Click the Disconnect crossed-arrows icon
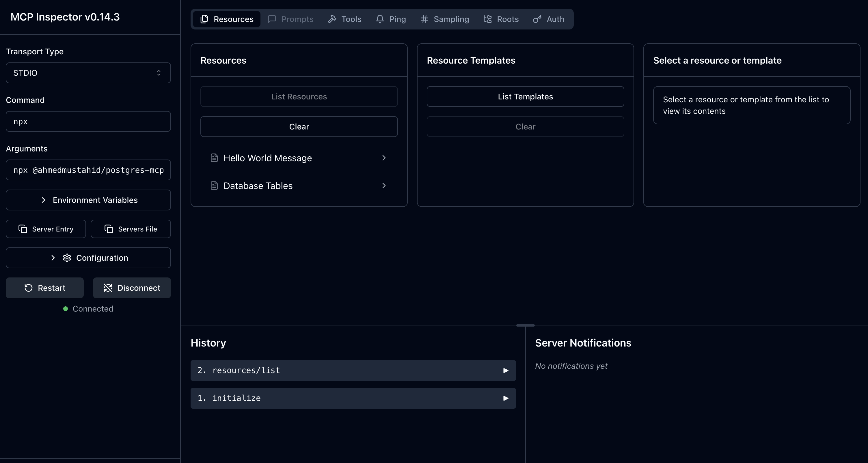 (108, 288)
